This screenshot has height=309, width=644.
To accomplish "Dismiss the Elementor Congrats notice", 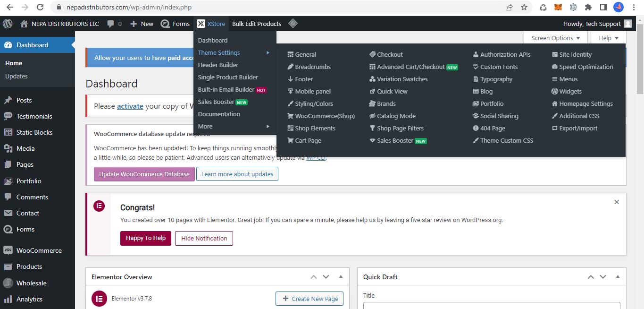I will pyautogui.click(x=617, y=202).
